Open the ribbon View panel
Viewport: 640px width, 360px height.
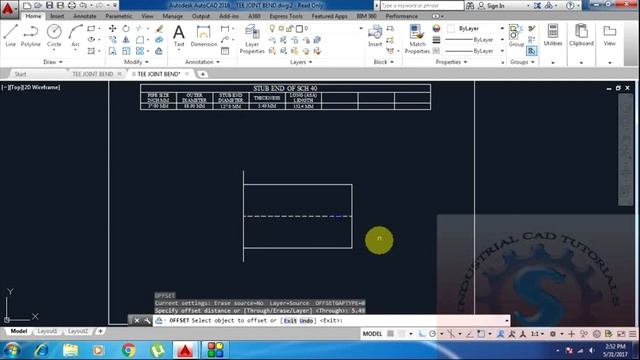click(x=609, y=35)
